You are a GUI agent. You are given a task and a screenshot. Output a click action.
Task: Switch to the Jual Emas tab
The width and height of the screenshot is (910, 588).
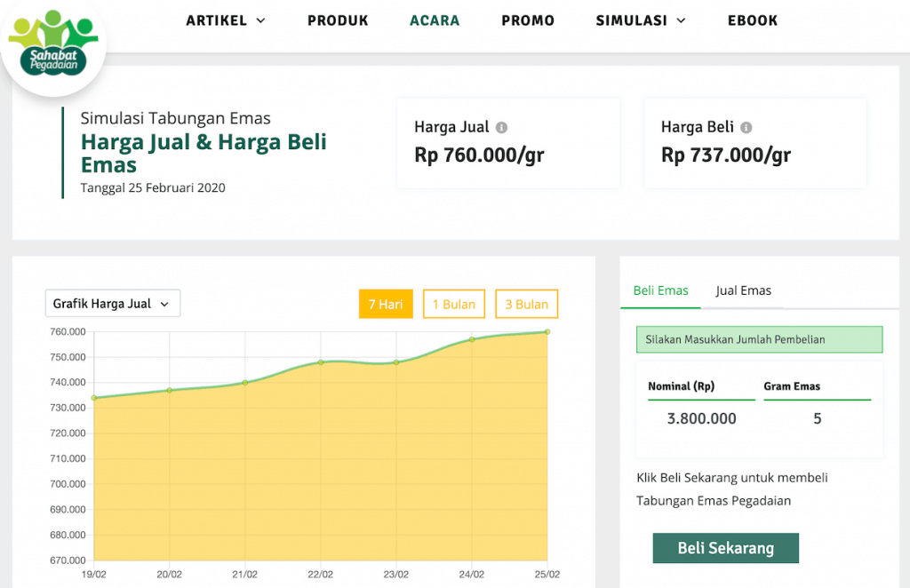743,290
